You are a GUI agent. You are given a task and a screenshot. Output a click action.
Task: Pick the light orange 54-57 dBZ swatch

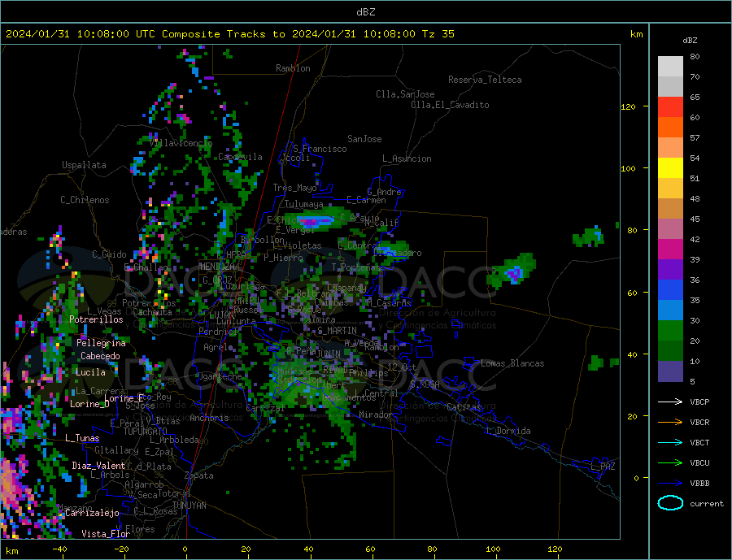pyautogui.click(x=670, y=148)
